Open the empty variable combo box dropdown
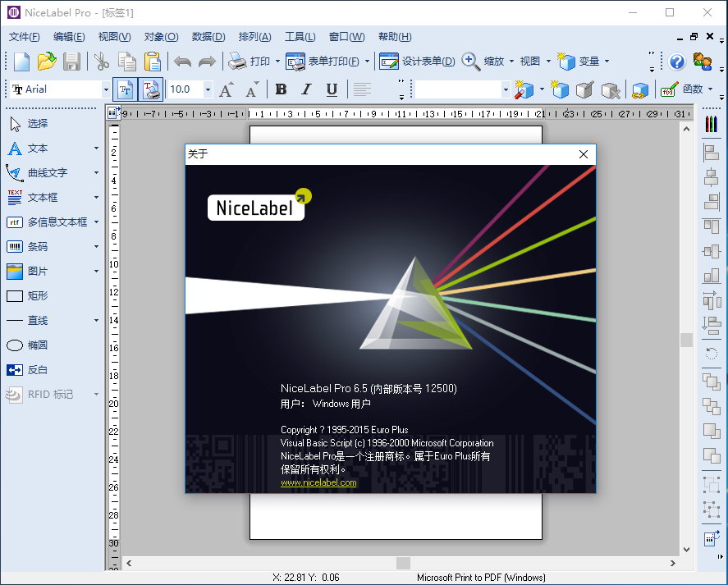Viewport: 728px width, 585px height. (506, 89)
